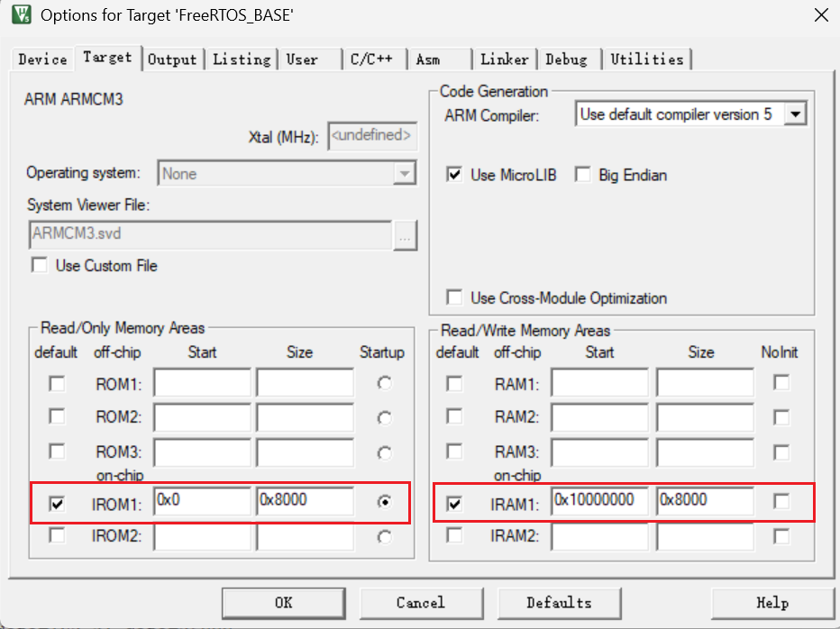The image size is (840, 629).
Task: Open the Output tab
Action: 172,59
